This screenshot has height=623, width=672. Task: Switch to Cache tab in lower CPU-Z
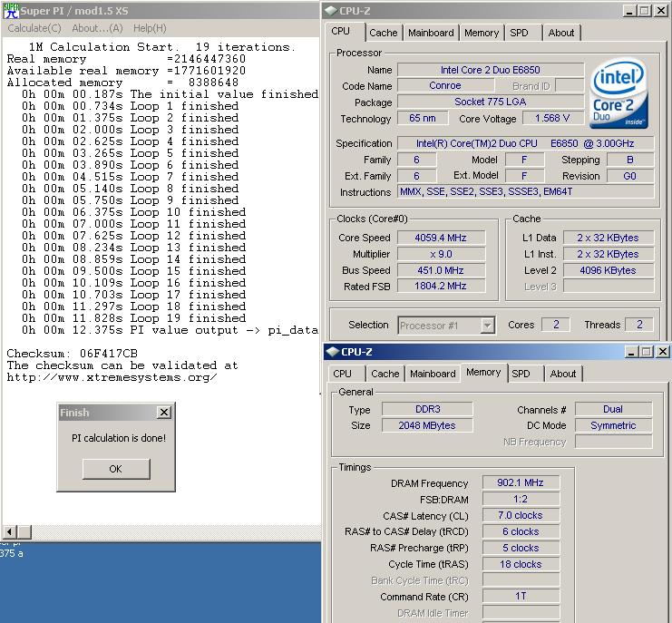pos(385,374)
